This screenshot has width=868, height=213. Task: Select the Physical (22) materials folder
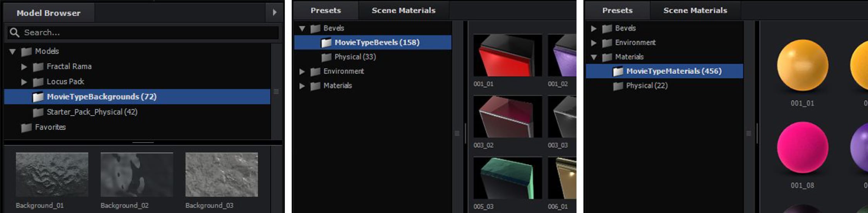pyautogui.click(x=646, y=85)
